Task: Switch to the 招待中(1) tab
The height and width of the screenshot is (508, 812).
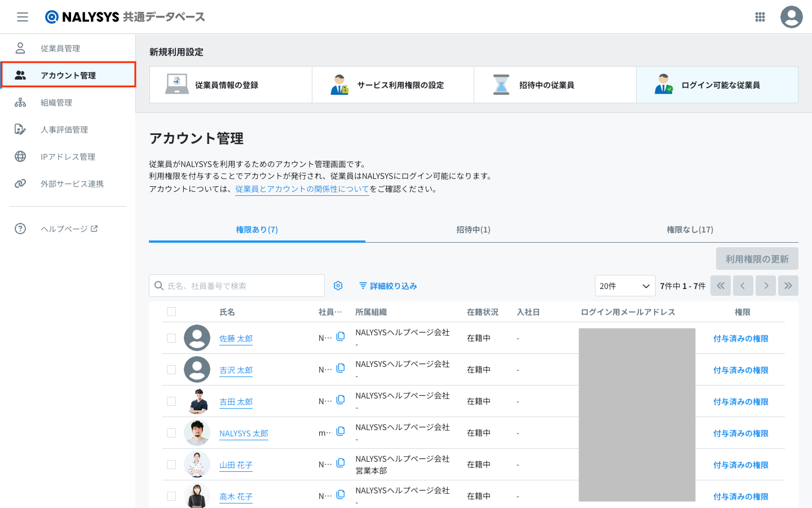Action: pyautogui.click(x=473, y=230)
